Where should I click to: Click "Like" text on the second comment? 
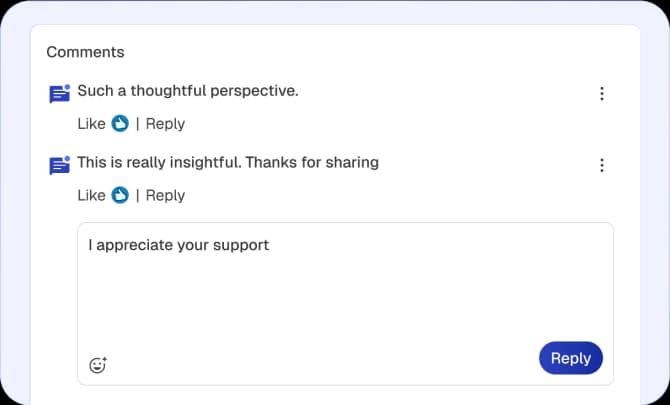click(x=91, y=195)
